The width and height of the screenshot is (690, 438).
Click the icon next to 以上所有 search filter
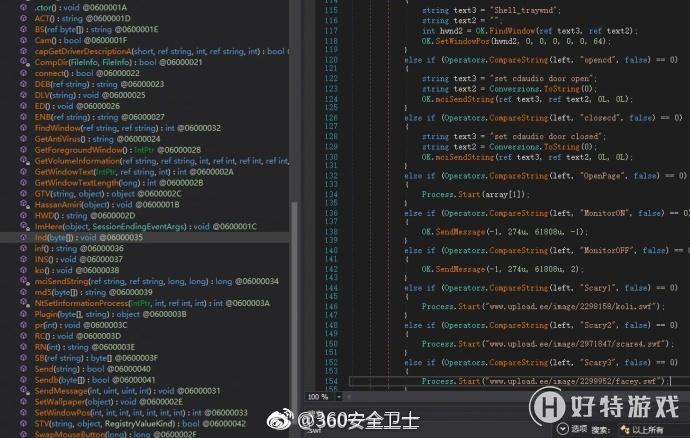624,430
